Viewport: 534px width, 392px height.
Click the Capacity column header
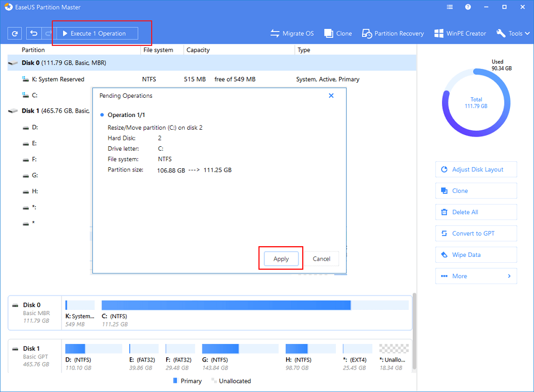tap(198, 50)
